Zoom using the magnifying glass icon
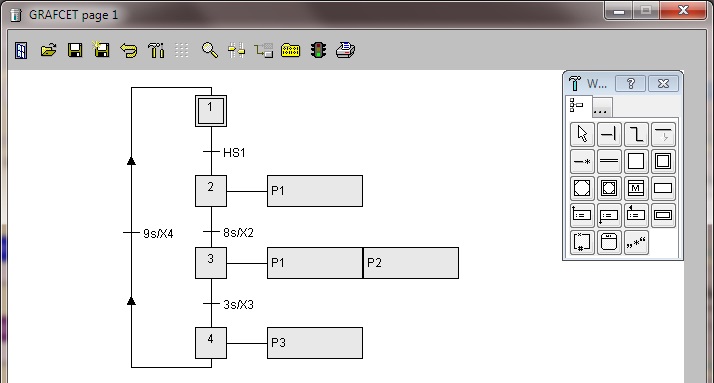This screenshot has width=714, height=383. [209, 50]
